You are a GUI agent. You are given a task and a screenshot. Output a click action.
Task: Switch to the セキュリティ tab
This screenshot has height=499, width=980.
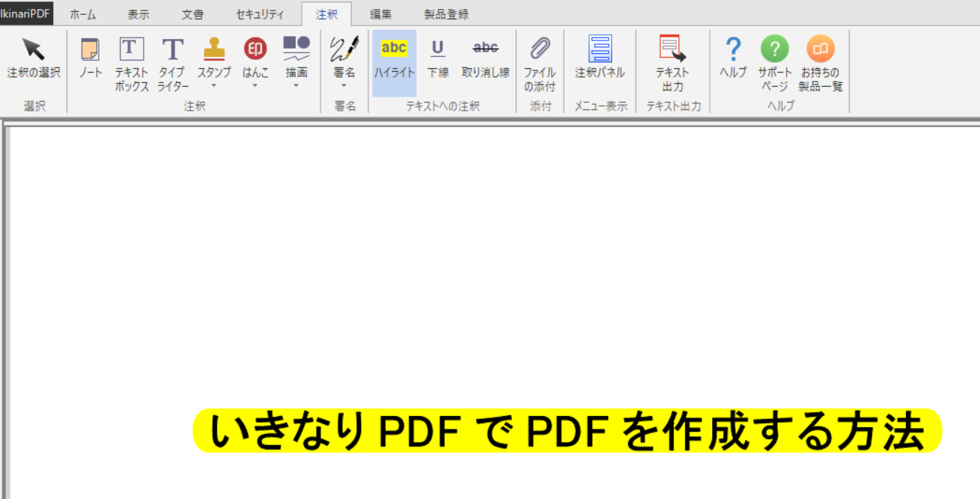point(260,14)
